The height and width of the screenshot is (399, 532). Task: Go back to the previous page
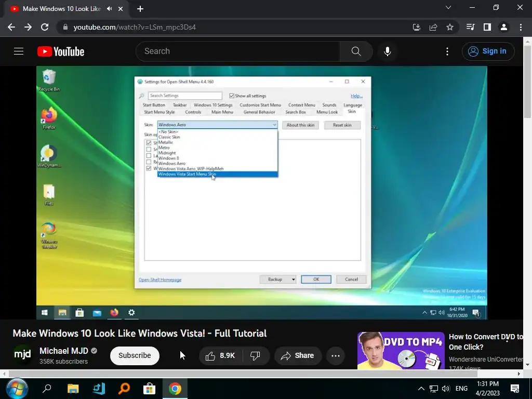[11, 27]
